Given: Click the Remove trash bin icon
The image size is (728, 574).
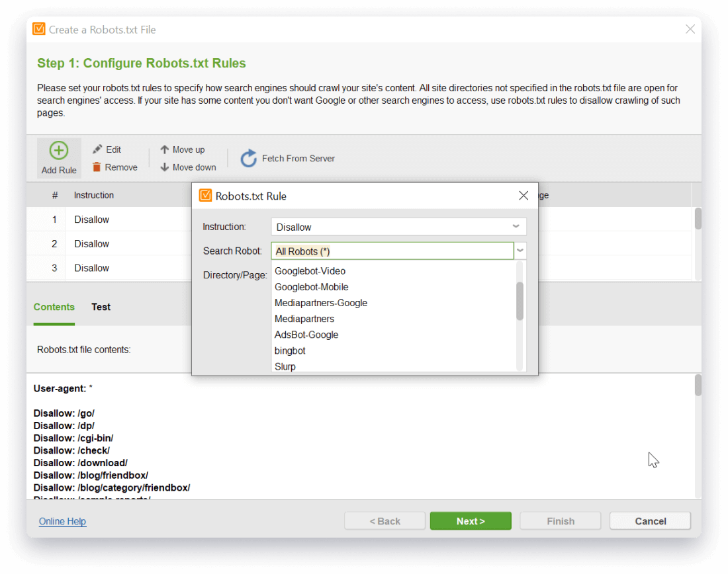Looking at the screenshot, I should tap(97, 167).
